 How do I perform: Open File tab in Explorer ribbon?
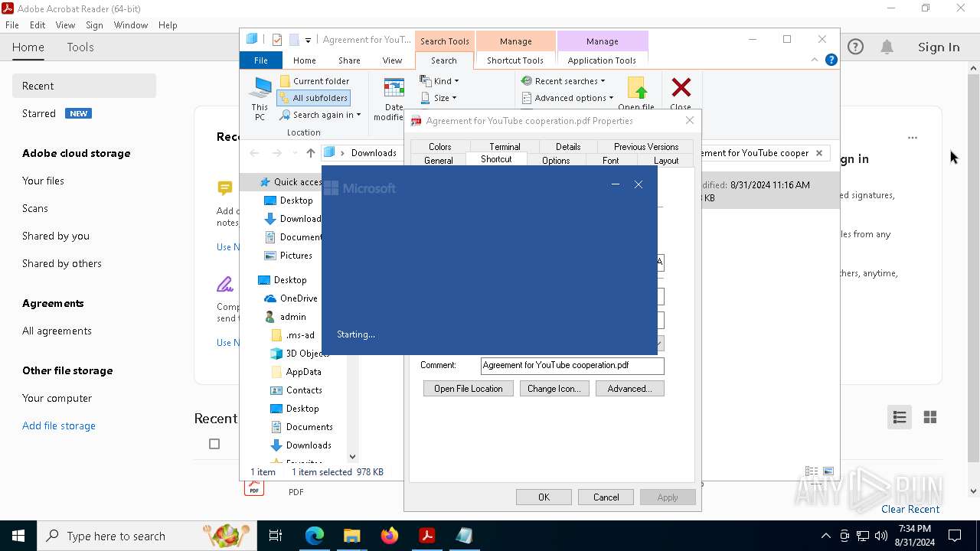(261, 60)
